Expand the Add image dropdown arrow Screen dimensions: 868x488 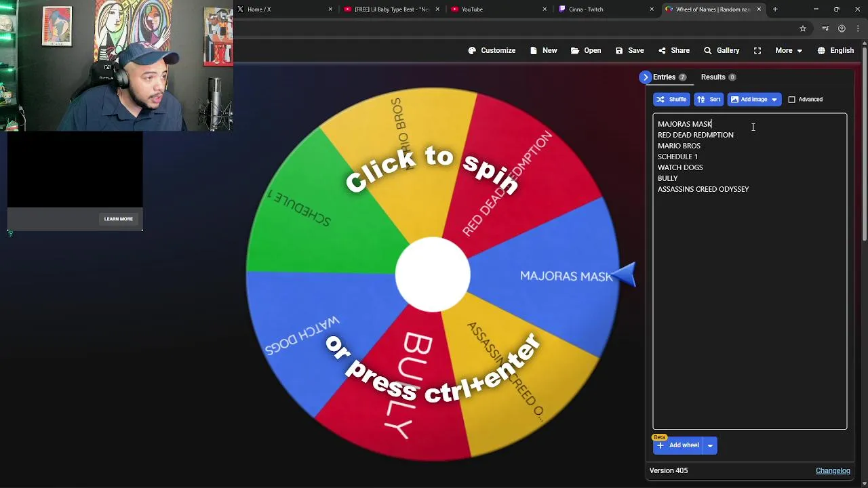click(774, 100)
